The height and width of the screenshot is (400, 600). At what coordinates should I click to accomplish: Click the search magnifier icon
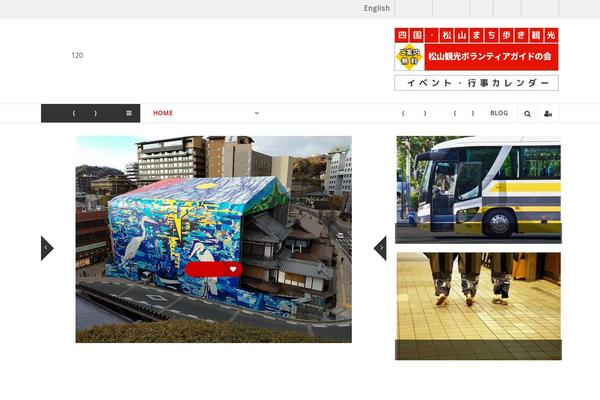pyautogui.click(x=527, y=114)
